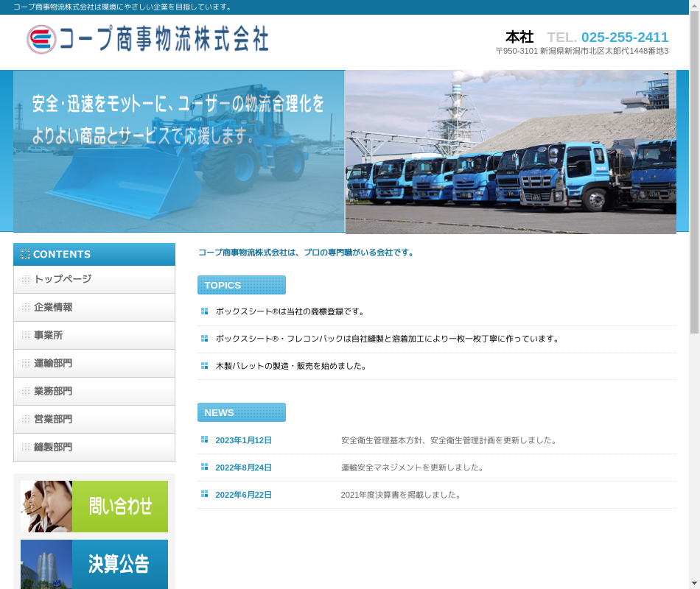700x589 pixels.
Task: Open the 2022年6月22日 news entry
Action: pos(243,495)
